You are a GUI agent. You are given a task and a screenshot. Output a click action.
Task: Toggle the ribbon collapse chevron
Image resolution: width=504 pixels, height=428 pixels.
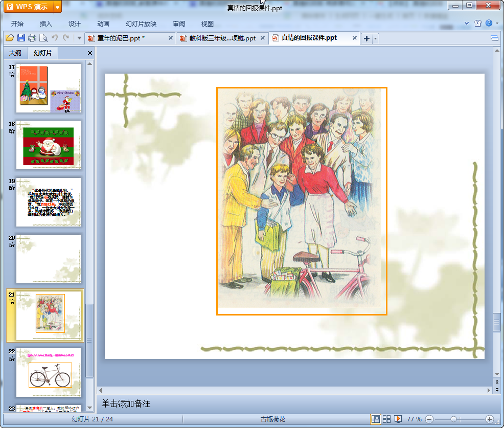[467, 23]
